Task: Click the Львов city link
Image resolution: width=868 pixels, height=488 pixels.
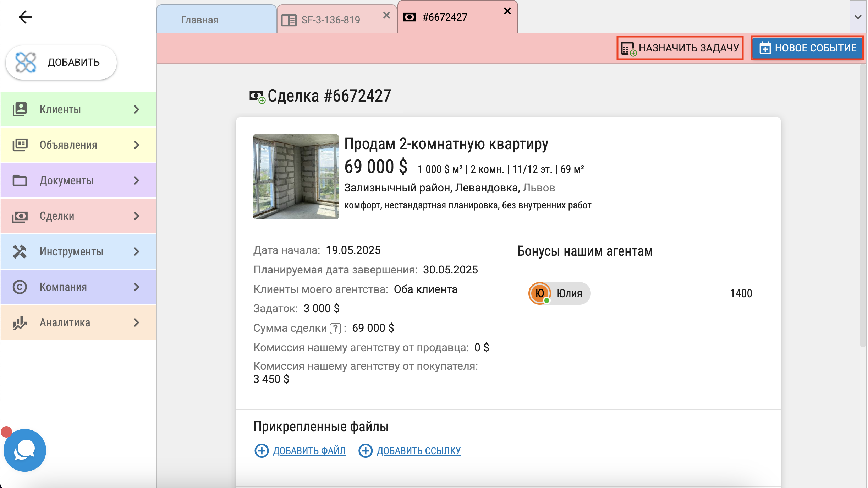Action: point(539,188)
